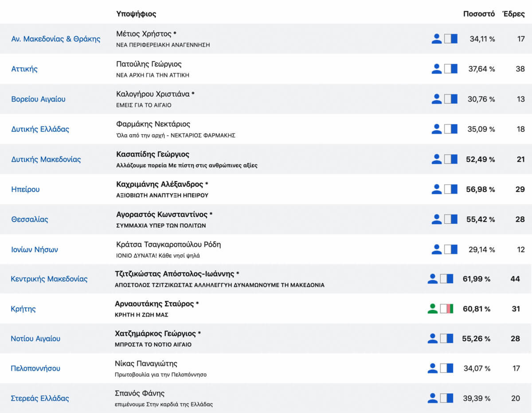Click party name ΜΠΡΟΣΤΑ ΤΟ ΝΟΤΙΟ ΑΙΓΑΙΟ
This screenshot has width=532, height=413.
[153, 345]
